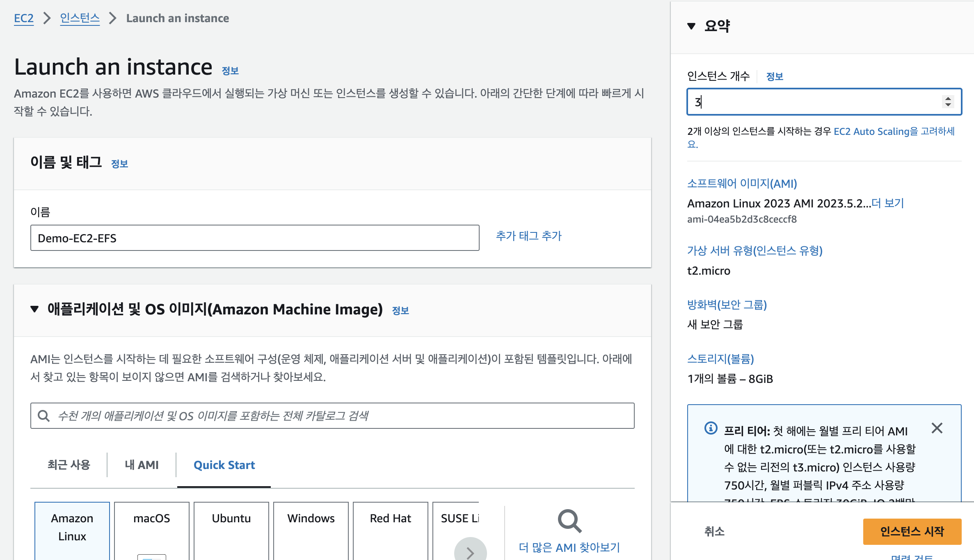Select the macOS image tile
Viewport: 974px width, 560px height.
coord(151,528)
